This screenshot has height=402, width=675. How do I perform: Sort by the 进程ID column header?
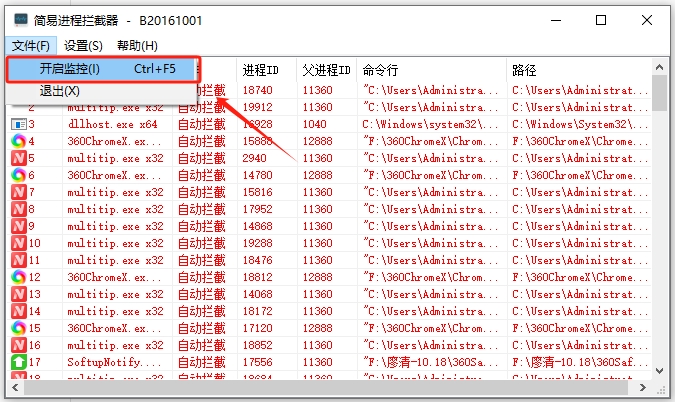click(x=266, y=70)
